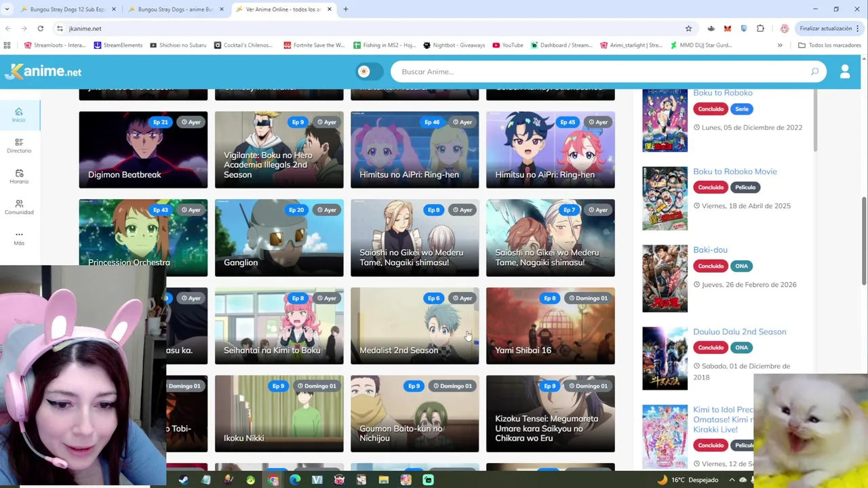Open the blue shield extension icon
The height and width of the screenshot is (488, 868).
pos(744,28)
